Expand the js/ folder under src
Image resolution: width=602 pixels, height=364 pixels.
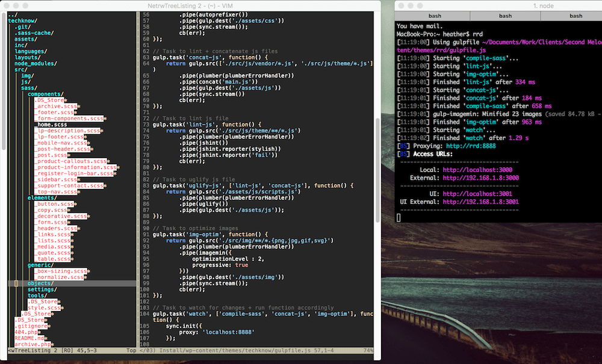point(26,82)
